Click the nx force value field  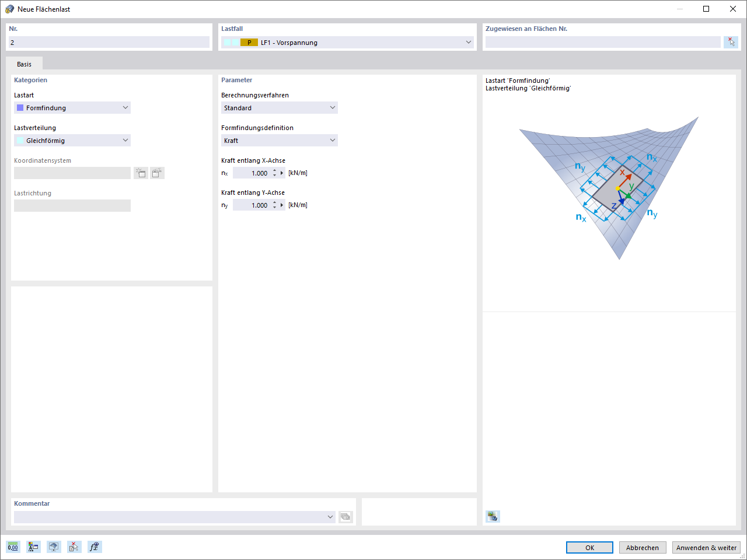pyautogui.click(x=252, y=173)
